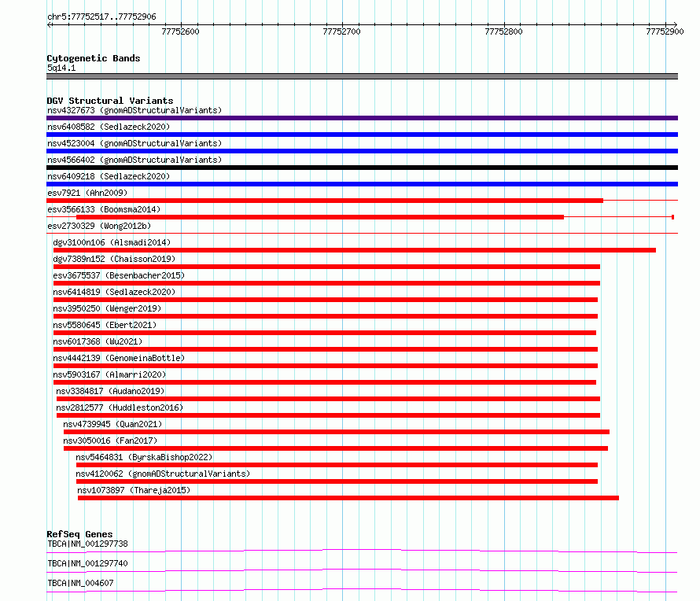Select the red nsv2812577 variant bar
This screenshot has height=601, width=700.
[328, 415]
